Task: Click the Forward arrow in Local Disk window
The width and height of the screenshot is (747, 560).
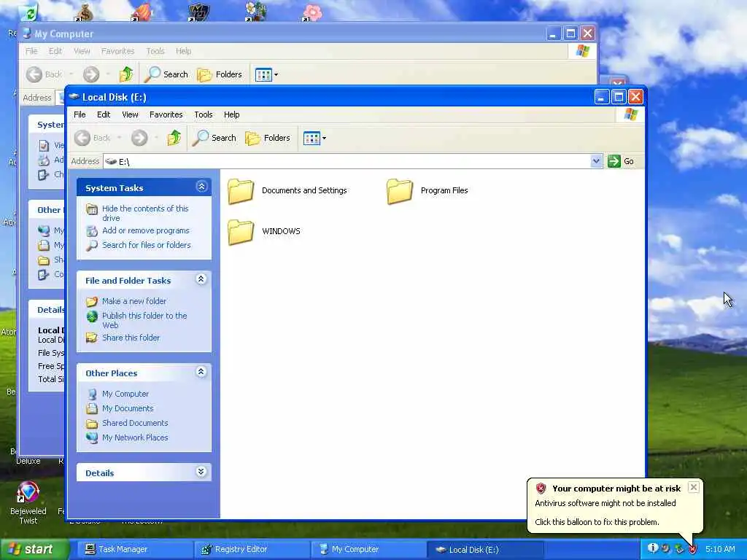Action: [x=139, y=138]
